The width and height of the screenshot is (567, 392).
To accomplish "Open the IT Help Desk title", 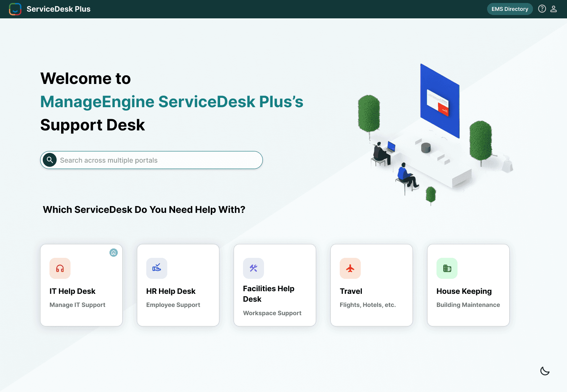I will pos(72,291).
